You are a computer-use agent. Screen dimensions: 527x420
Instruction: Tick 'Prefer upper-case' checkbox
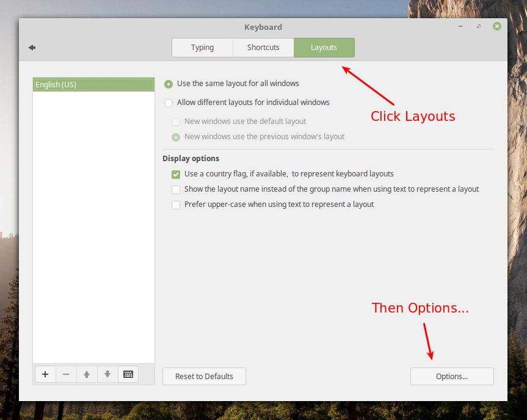176,205
